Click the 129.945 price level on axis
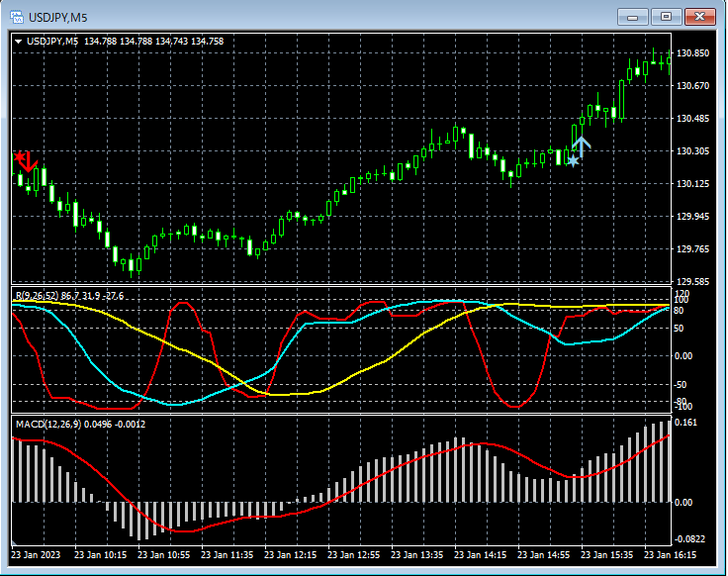The image size is (728, 576). pyautogui.click(x=692, y=217)
